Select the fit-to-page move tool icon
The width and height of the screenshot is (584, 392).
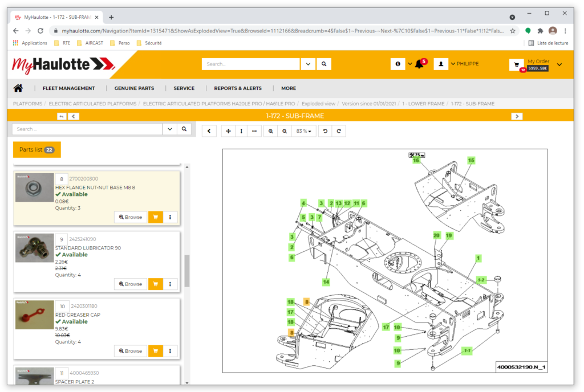click(228, 131)
